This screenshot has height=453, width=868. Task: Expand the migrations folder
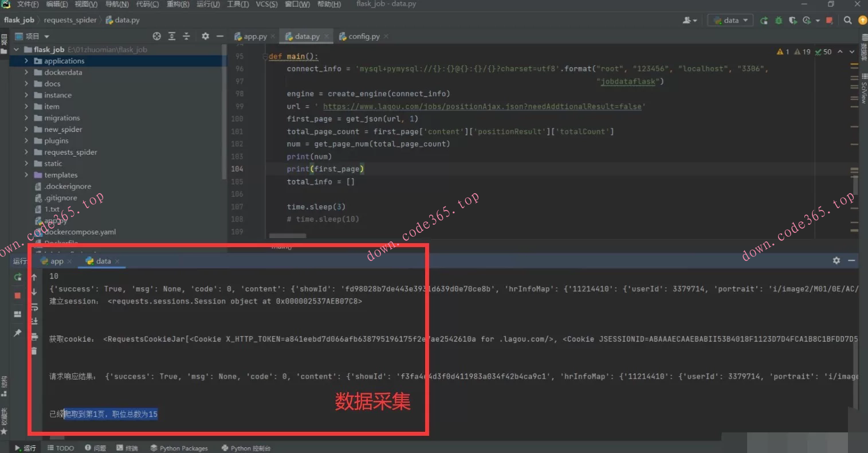pyautogui.click(x=26, y=118)
